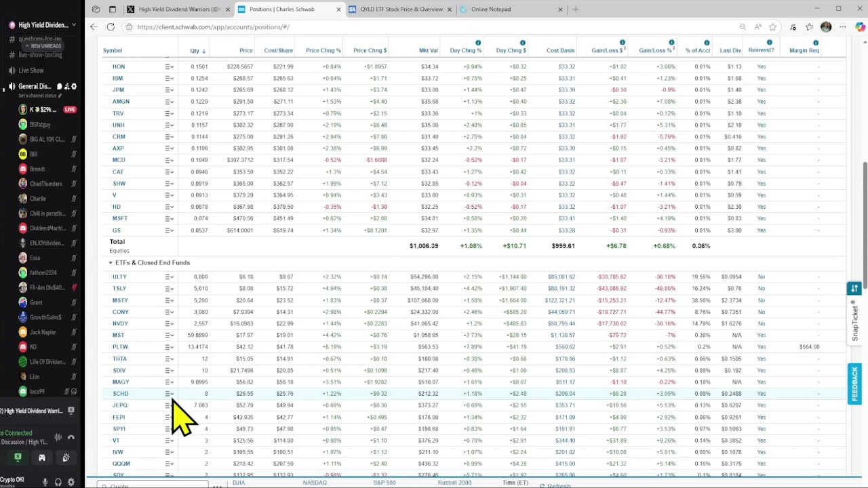
Task: Open the tab actions menu icon
Action: click(x=113, y=9)
